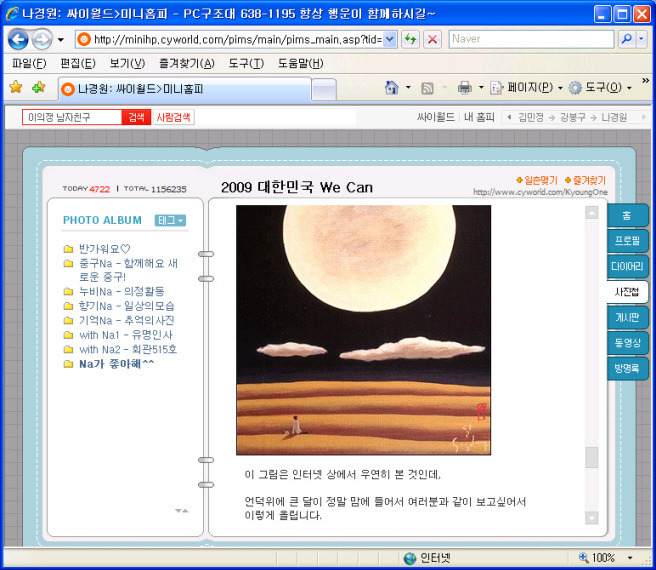The image size is (656, 570).
Task: Click the red Stop loading icon
Action: [x=432, y=39]
